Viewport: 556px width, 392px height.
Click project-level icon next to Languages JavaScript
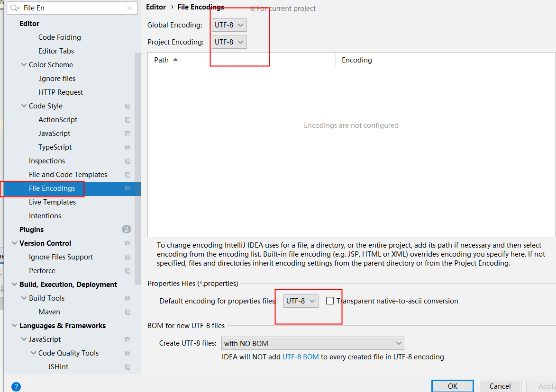click(128, 339)
